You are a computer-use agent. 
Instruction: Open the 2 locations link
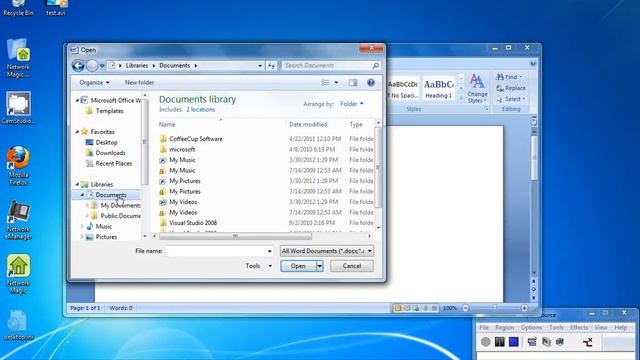pos(200,109)
